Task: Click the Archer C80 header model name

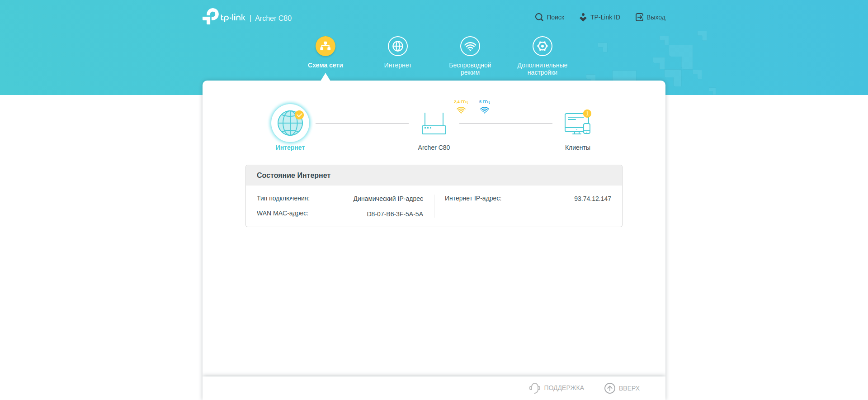Action: tap(274, 18)
